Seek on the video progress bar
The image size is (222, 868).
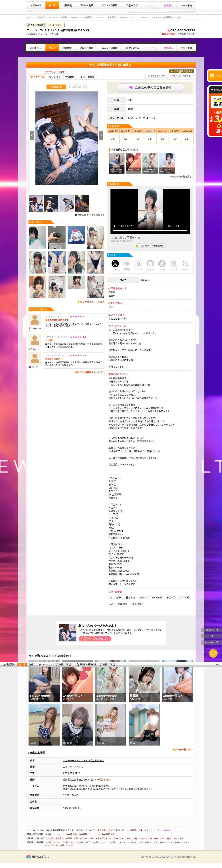click(150, 231)
